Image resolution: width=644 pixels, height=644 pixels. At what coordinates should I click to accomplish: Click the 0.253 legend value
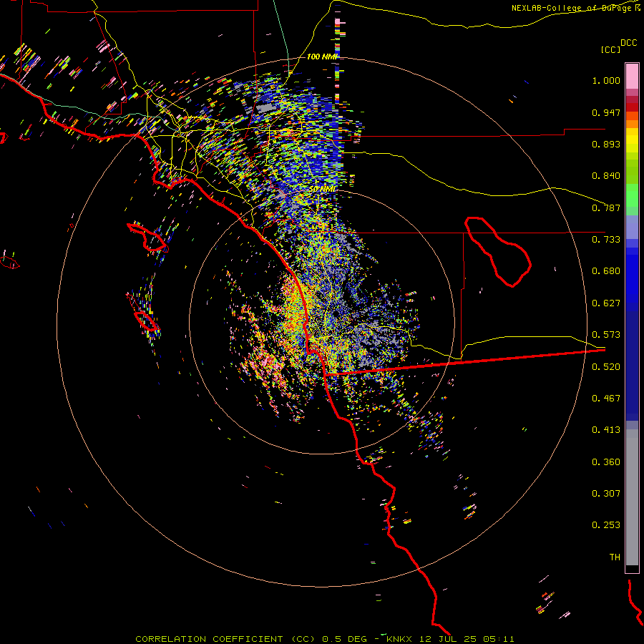click(606, 525)
